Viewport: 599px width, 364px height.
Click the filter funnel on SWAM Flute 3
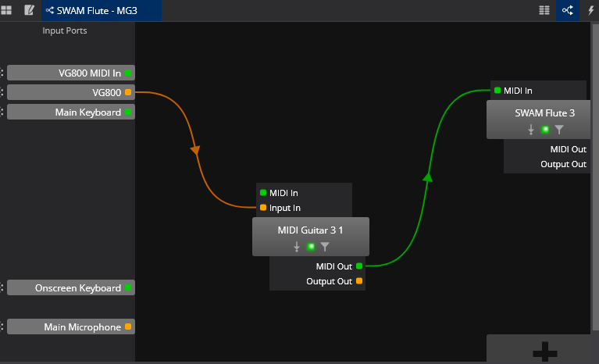(559, 130)
